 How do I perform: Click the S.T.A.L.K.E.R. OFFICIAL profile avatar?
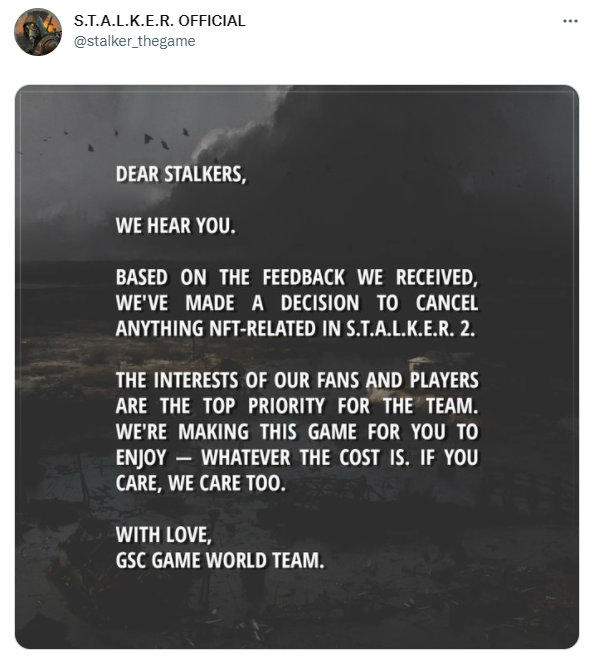pyautogui.click(x=38, y=32)
